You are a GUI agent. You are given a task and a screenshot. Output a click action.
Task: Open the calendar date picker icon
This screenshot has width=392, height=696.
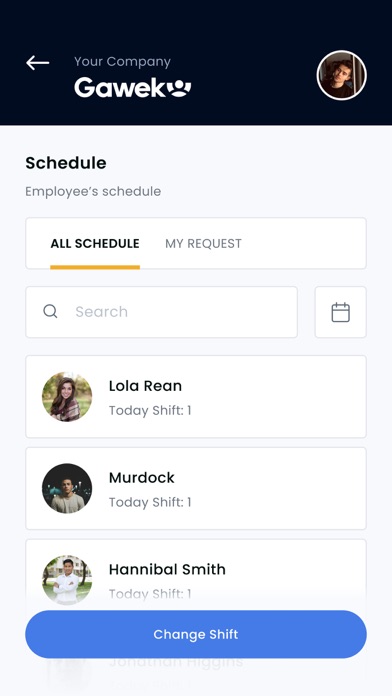[341, 312]
